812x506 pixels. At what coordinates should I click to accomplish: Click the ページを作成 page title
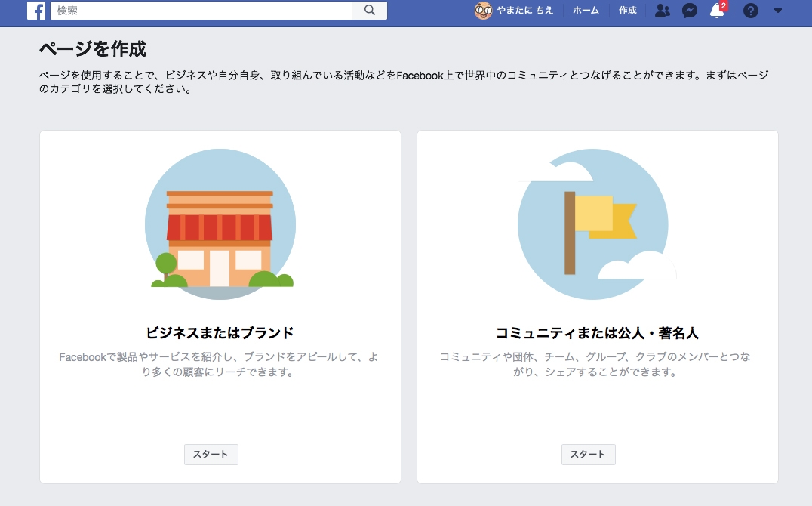tap(93, 49)
